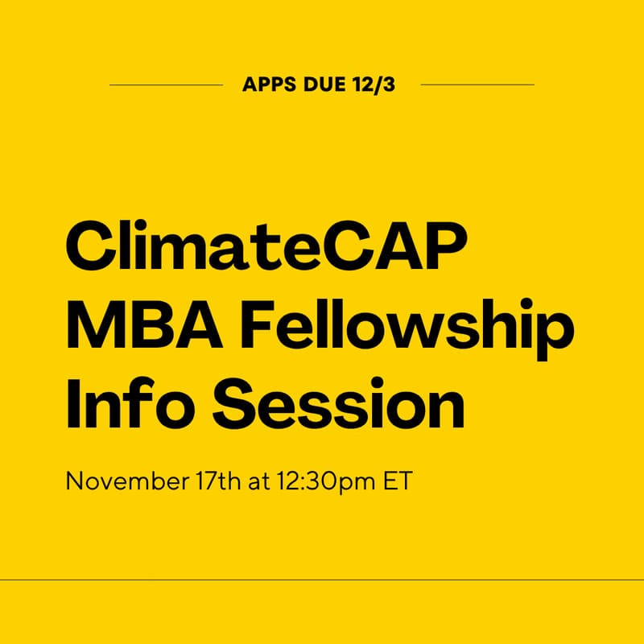644x644 pixels.
Task: Click the "12/3" due date text
Action: 376,85
